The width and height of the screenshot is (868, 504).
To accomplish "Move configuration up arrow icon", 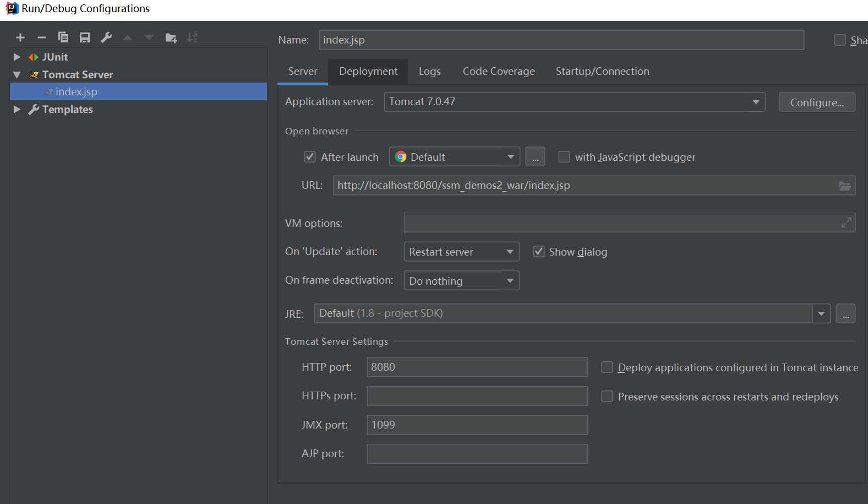I will click(128, 37).
